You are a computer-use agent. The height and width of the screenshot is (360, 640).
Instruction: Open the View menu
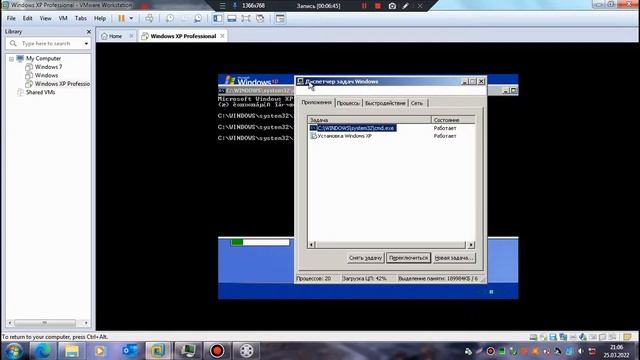click(x=45, y=18)
